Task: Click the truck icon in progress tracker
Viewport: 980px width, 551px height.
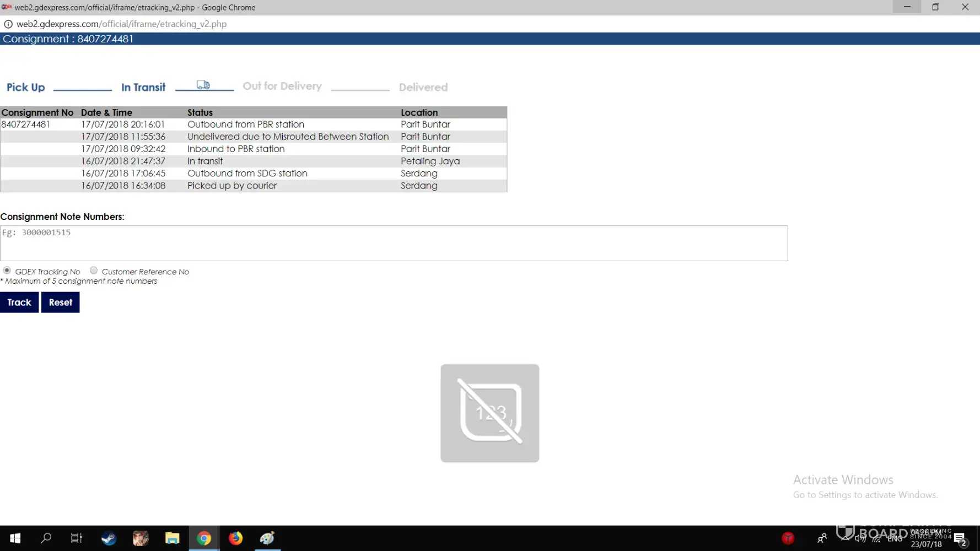Action: coord(203,85)
